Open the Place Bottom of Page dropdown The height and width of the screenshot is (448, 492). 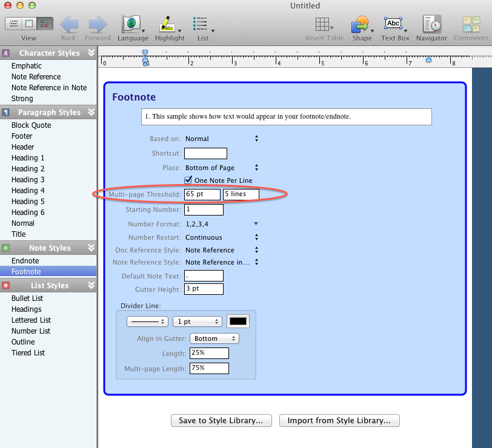pos(222,168)
